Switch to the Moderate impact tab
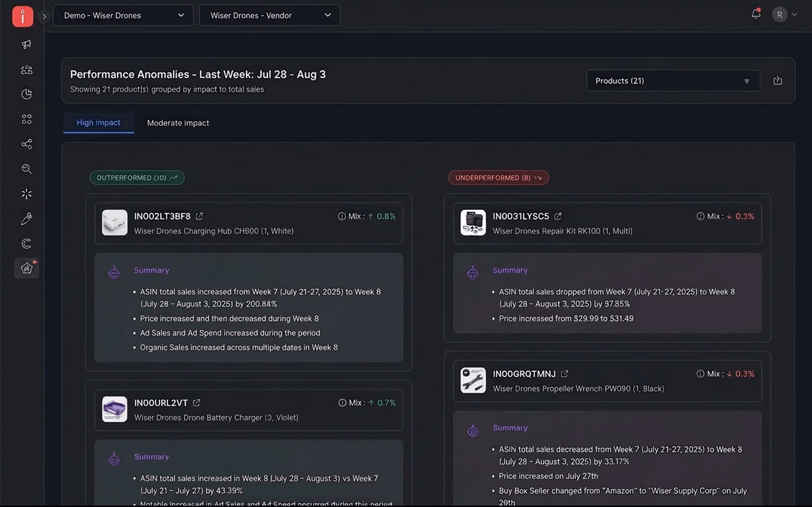This screenshot has width=812, height=507. (178, 123)
